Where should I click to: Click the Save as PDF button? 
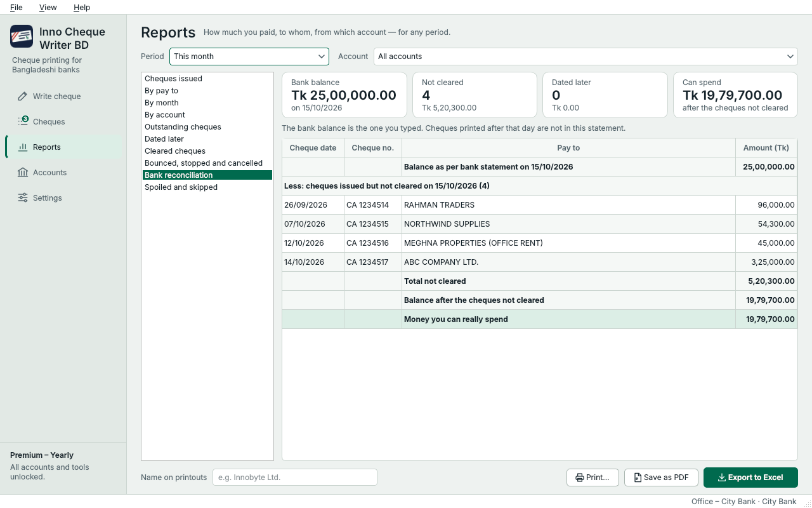pos(662,478)
